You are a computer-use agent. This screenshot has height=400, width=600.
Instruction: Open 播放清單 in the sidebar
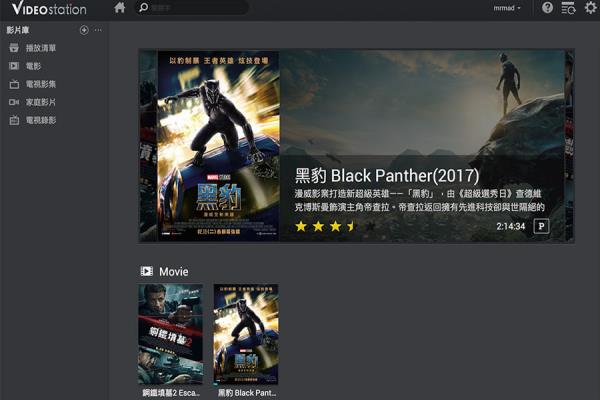point(41,48)
